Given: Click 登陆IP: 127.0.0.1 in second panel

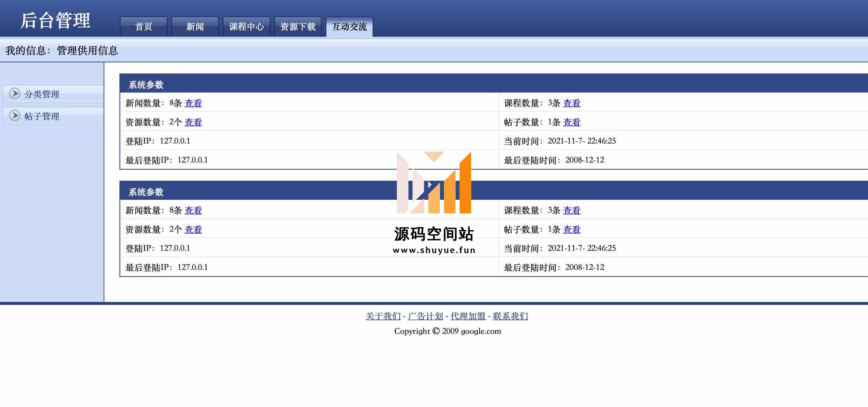Looking at the screenshot, I should pos(158,248).
